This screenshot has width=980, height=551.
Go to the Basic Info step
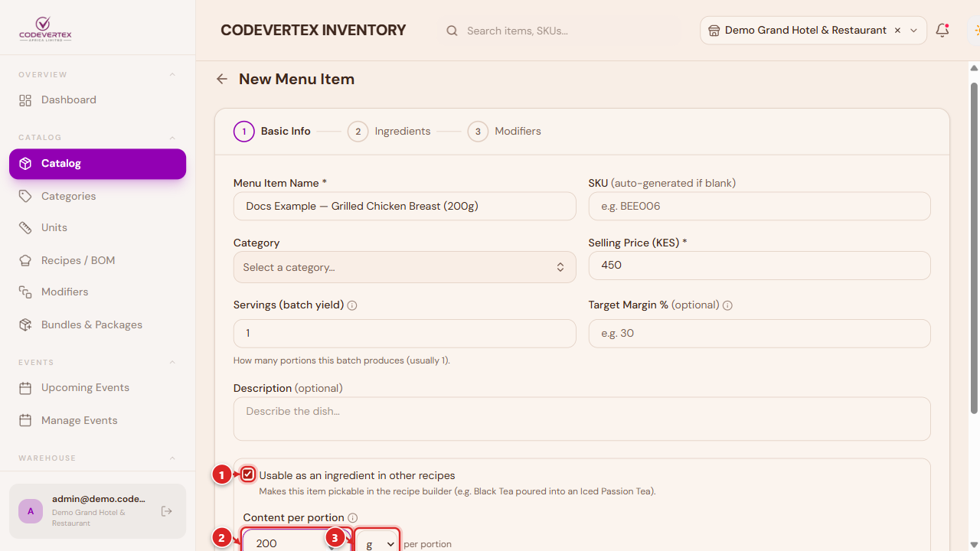[x=273, y=132]
